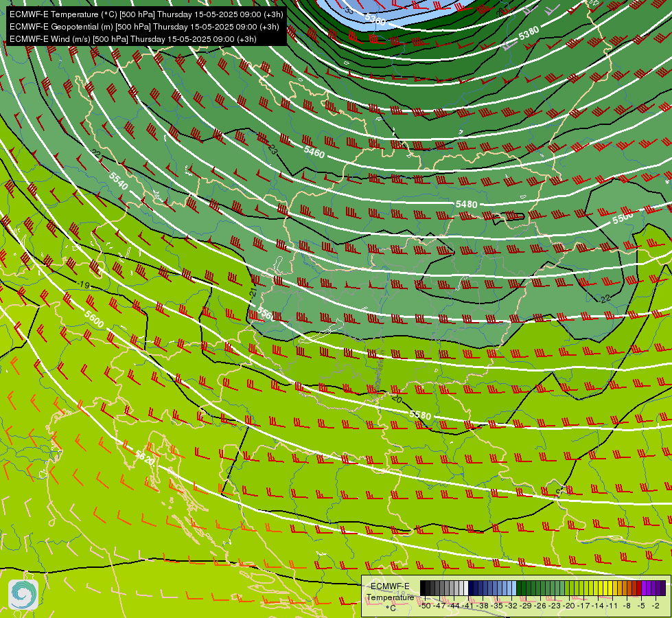Click the 5360 geopotential contour label

375,19
